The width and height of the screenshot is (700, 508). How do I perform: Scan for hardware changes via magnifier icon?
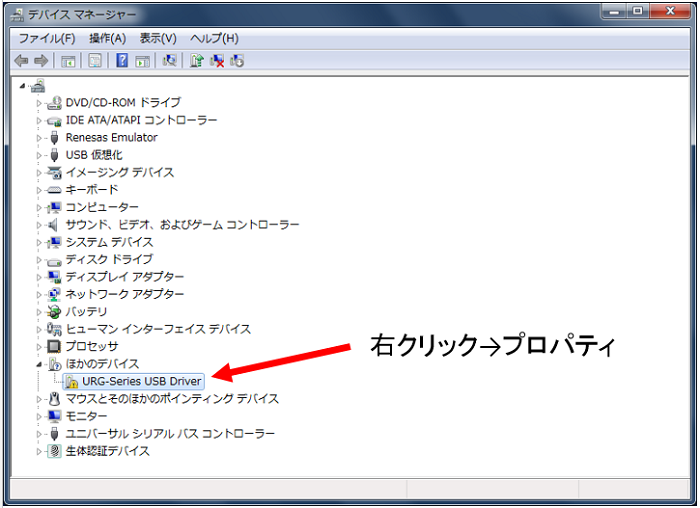tap(169, 60)
